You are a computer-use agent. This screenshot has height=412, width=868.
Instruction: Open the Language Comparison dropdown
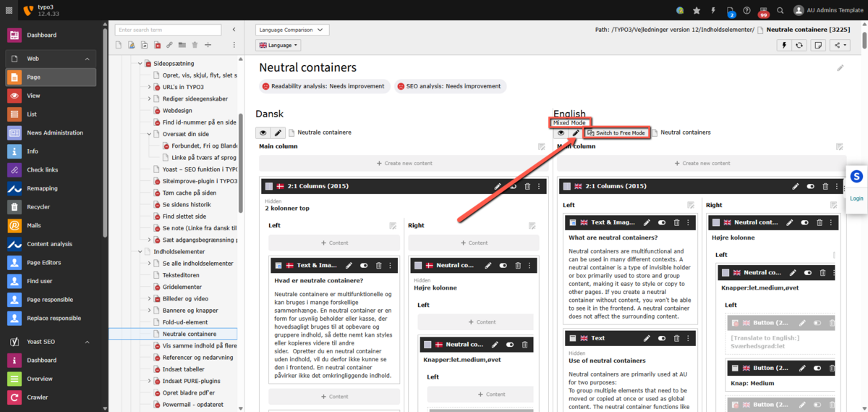(x=292, y=30)
